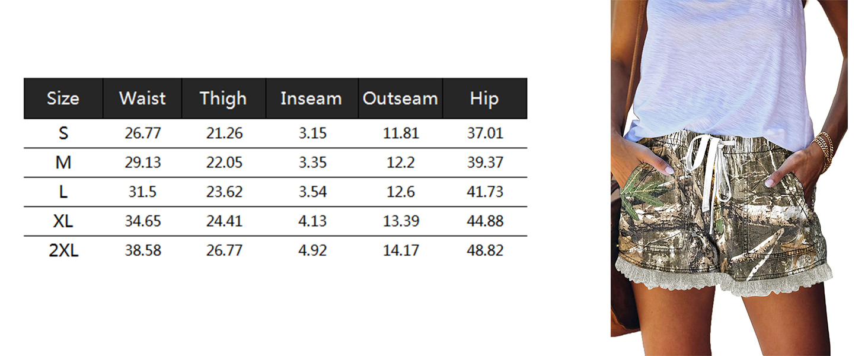Select the Waist column header
The height and width of the screenshot is (356, 868).
pyautogui.click(x=142, y=98)
